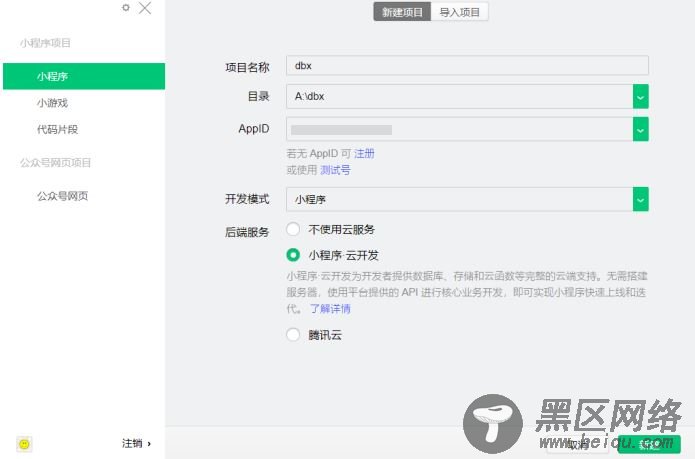The width and height of the screenshot is (695, 459).
Task: Expand the 开发模式 dropdown arrow
Action: pyautogui.click(x=640, y=199)
